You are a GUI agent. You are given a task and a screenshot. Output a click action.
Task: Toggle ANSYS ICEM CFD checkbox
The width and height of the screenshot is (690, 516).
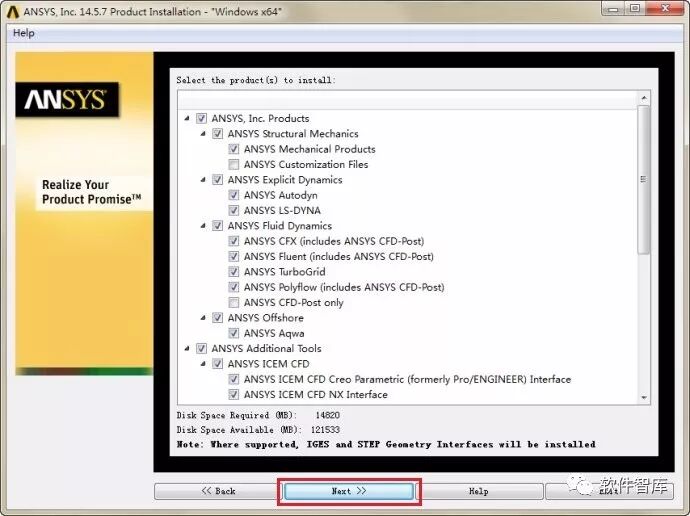coord(217,364)
